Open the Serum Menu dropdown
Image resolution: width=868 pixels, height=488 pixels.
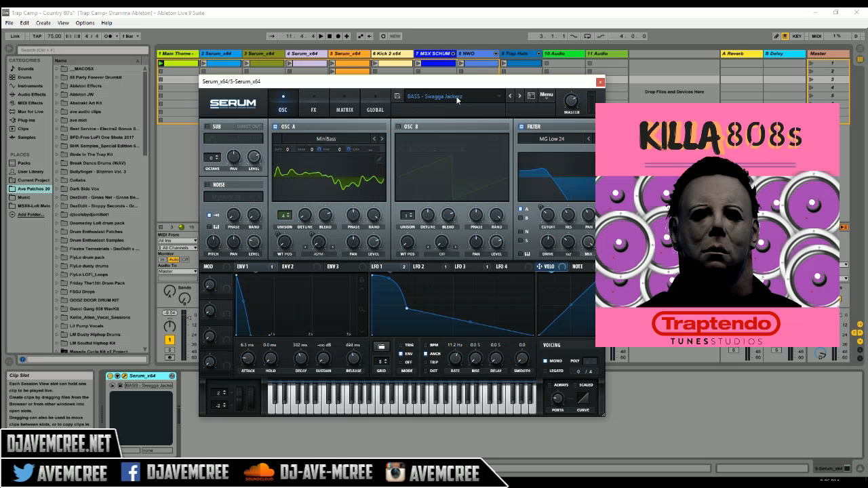pyautogui.click(x=547, y=96)
